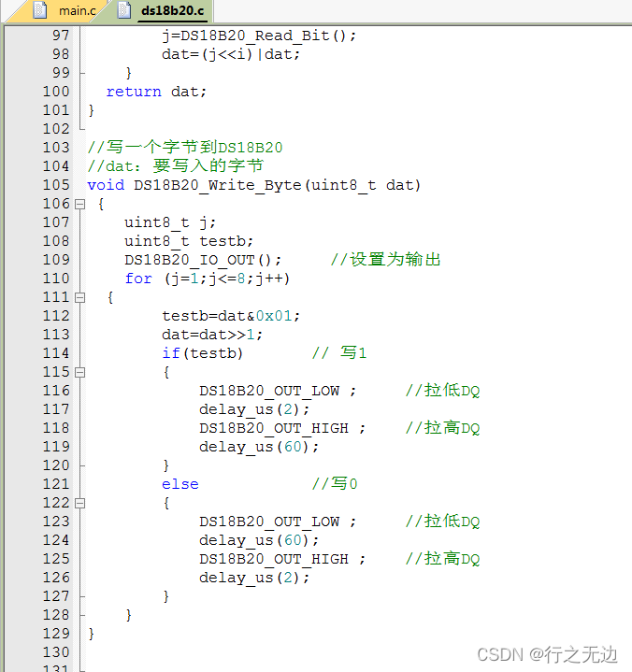
Task: Click 'DS18B20_IO_OUT();' call on line 109
Action: 203,260
